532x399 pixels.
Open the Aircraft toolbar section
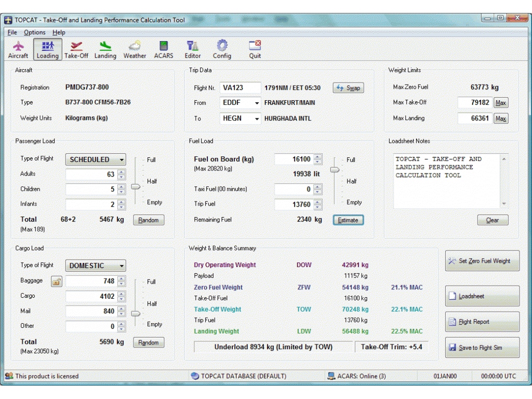[x=18, y=49]
